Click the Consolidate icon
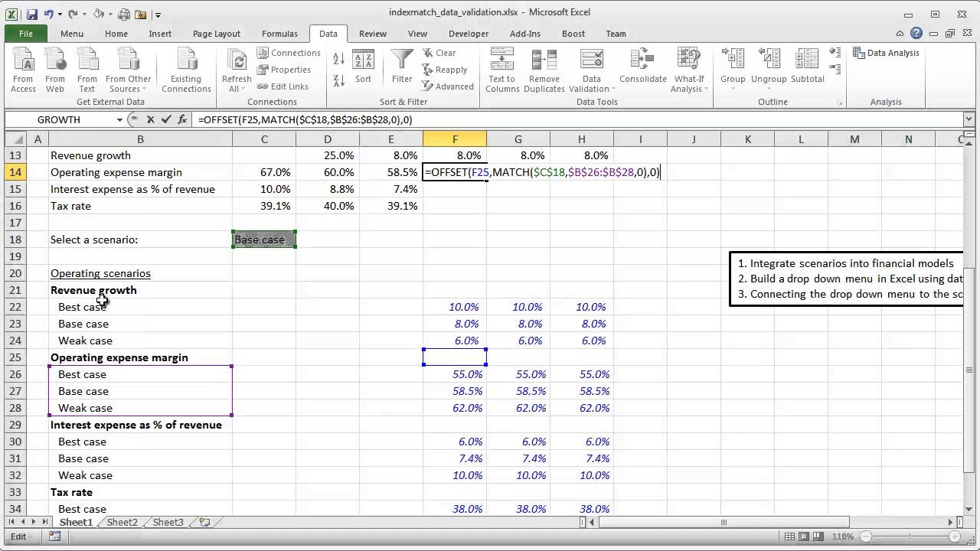The height and width of the screenshot is (551, 980). [x=643, y=67]
